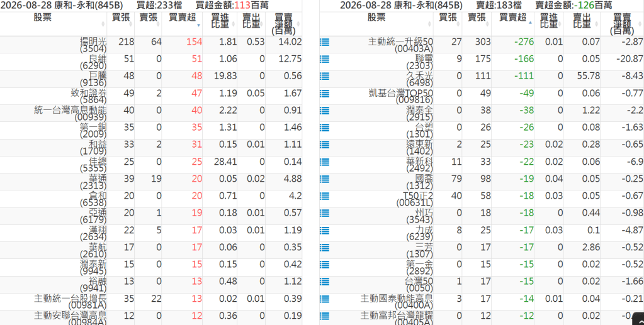
Task: Select stock 潤泰新 (9945)
Action: (93, 268)
